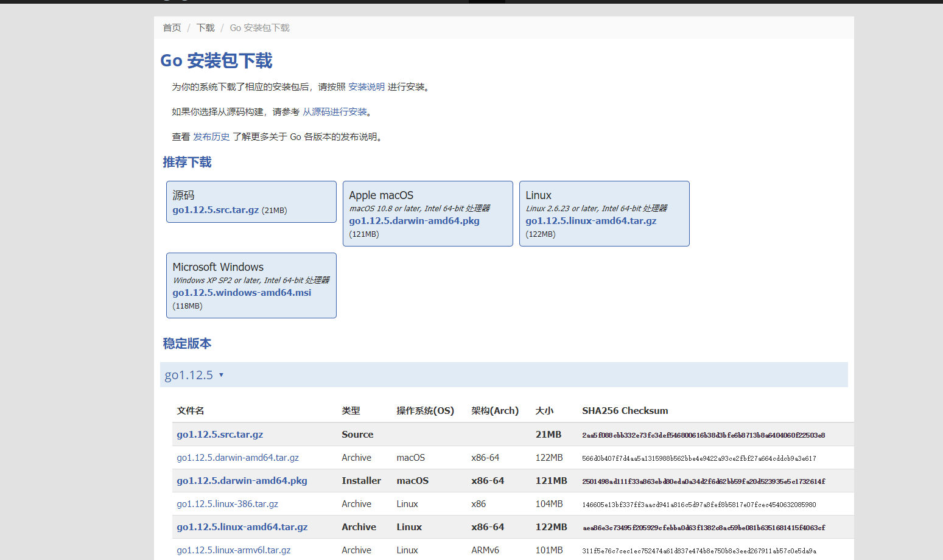Click the Go 安装包下载 breadcrumb text
Screen dimensions: 943x560
point(259,28)
